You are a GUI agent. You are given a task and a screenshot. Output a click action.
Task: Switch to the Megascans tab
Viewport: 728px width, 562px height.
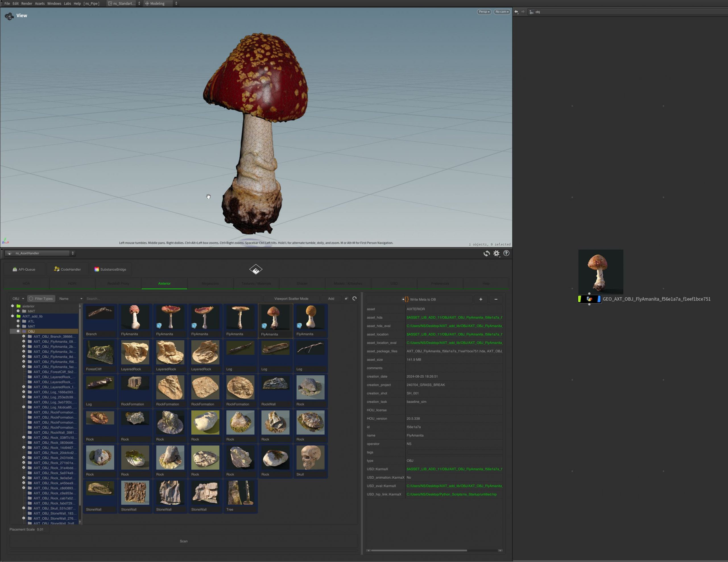[210, 283]
